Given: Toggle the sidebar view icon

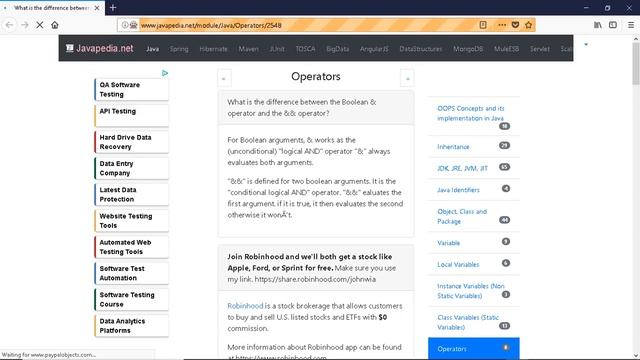Looking at the screenshot, I should (x=613, y=25).
